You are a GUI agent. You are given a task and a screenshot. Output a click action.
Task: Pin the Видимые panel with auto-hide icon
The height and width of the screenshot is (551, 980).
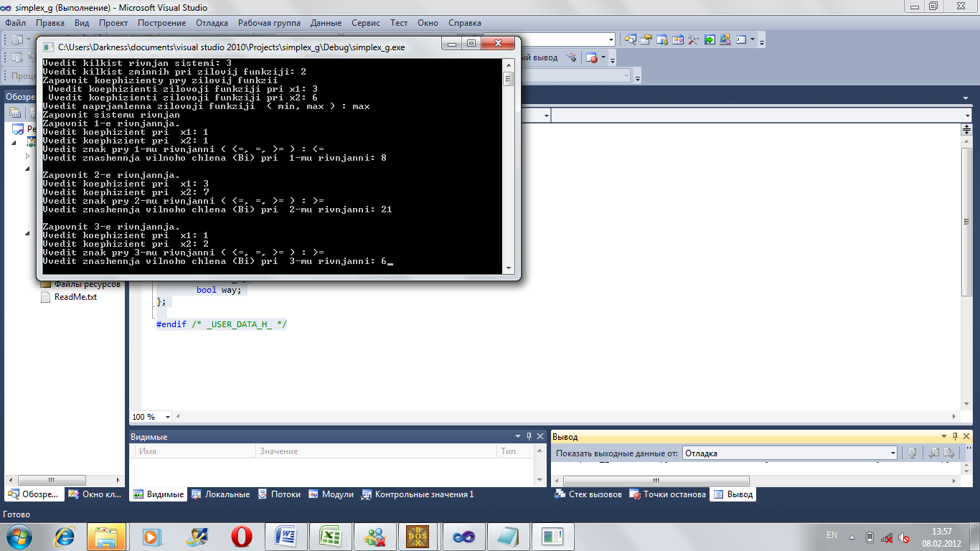click(529, 436)
